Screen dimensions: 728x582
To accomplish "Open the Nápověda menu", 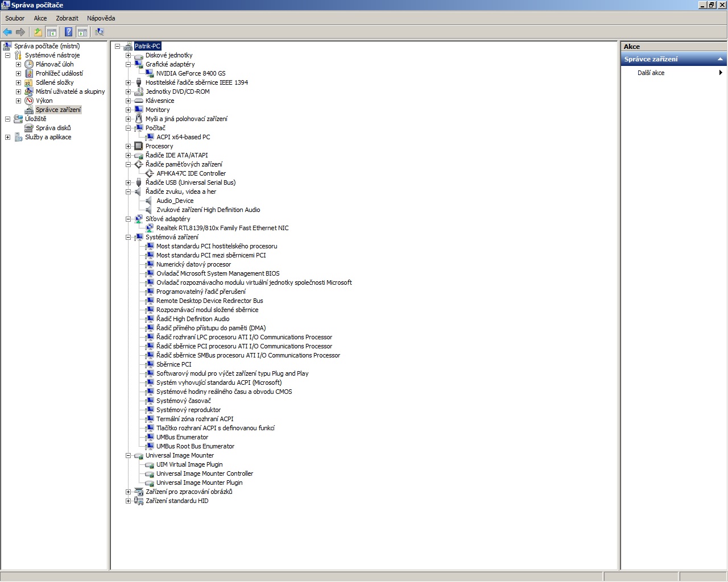I will 101,18.
